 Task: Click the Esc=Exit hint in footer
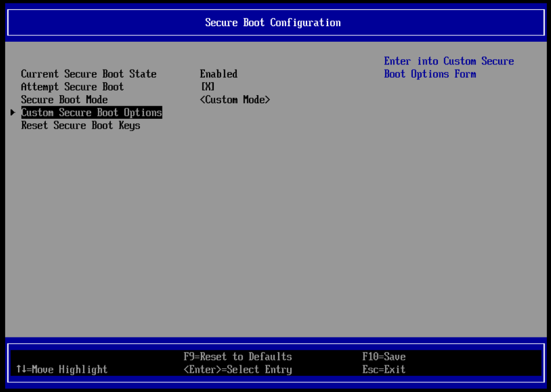click(x=383, y=369)
